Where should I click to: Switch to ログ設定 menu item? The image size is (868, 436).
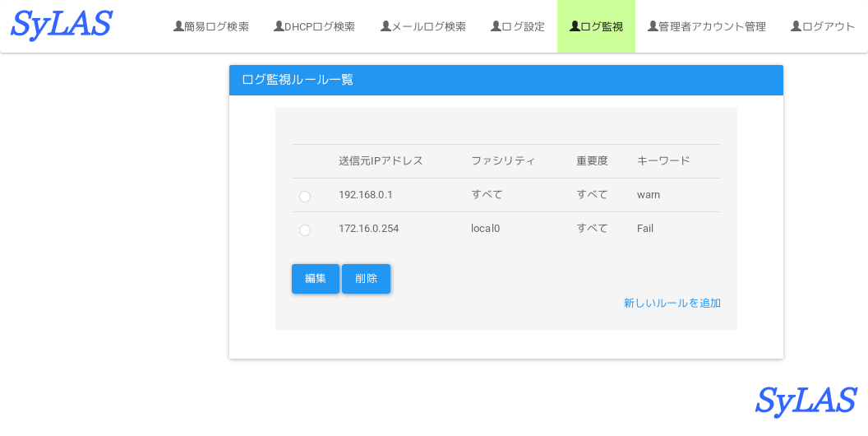click(x=518, y=26)
